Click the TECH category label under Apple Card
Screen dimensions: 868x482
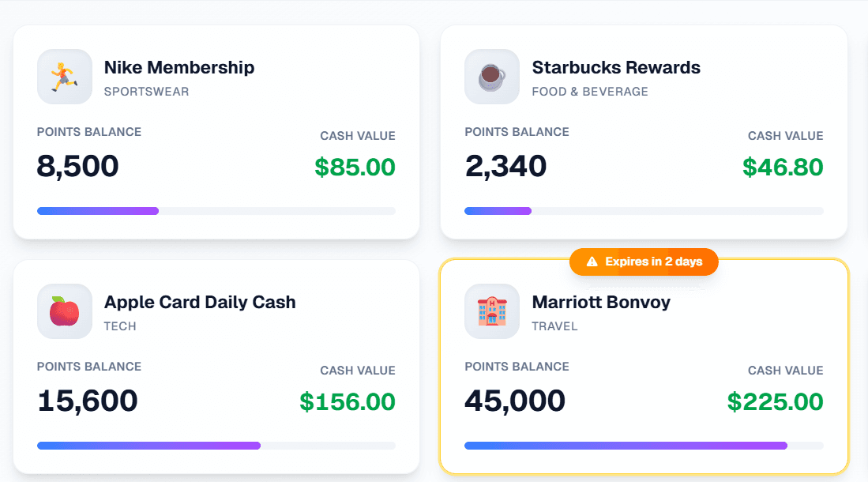(120, 326)
